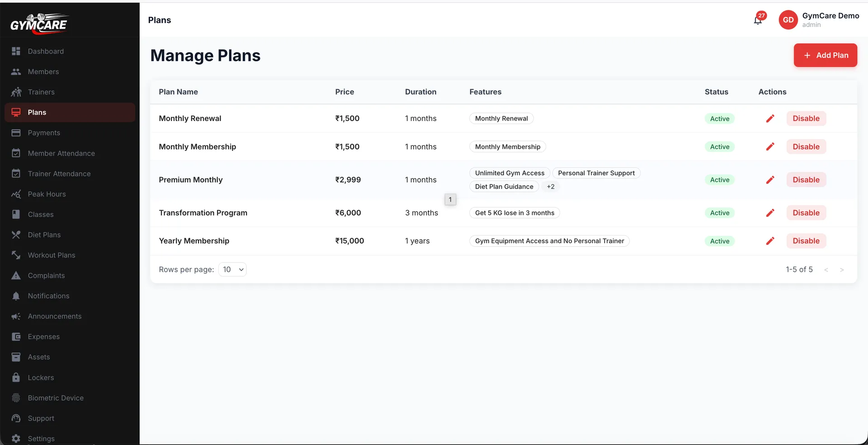Image resolution: width=868 pixels, height=445 pixels.
Task: Go to Biometric Device page
Action: 70,398
